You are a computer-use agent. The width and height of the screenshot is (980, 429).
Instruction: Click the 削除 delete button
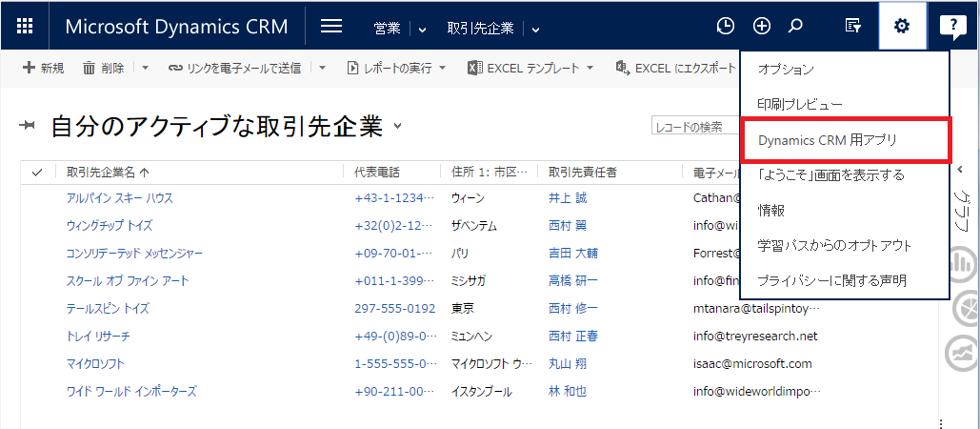click(103, 69)
